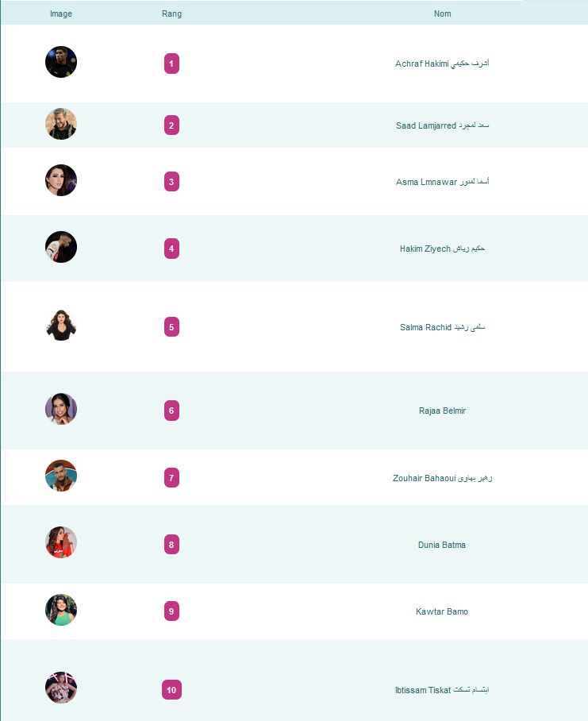Click Dunia Batma's profile image
The height and width of the screenshot is (721, 588).
[61, 542]
